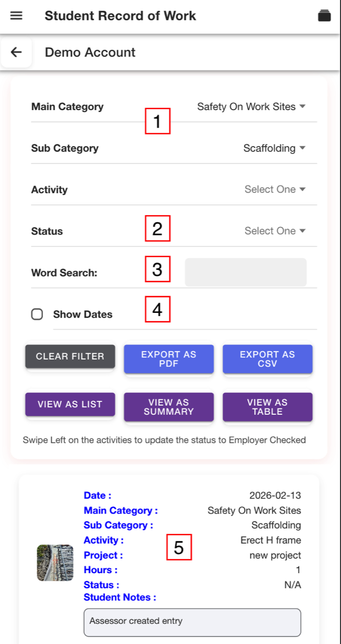Click the Assessor created entry notes box
Viewport: 341px width, 644px height.
click(192, 623)
